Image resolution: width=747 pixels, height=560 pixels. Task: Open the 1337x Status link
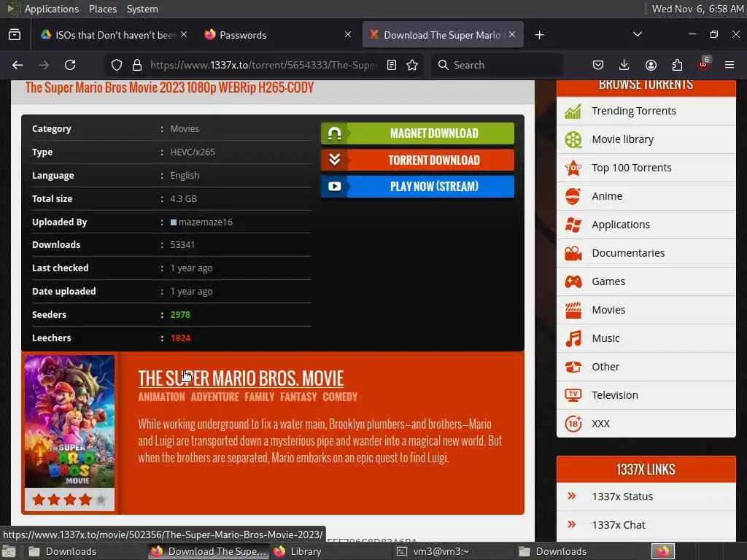pyautogui.click(x=622, y=497)
